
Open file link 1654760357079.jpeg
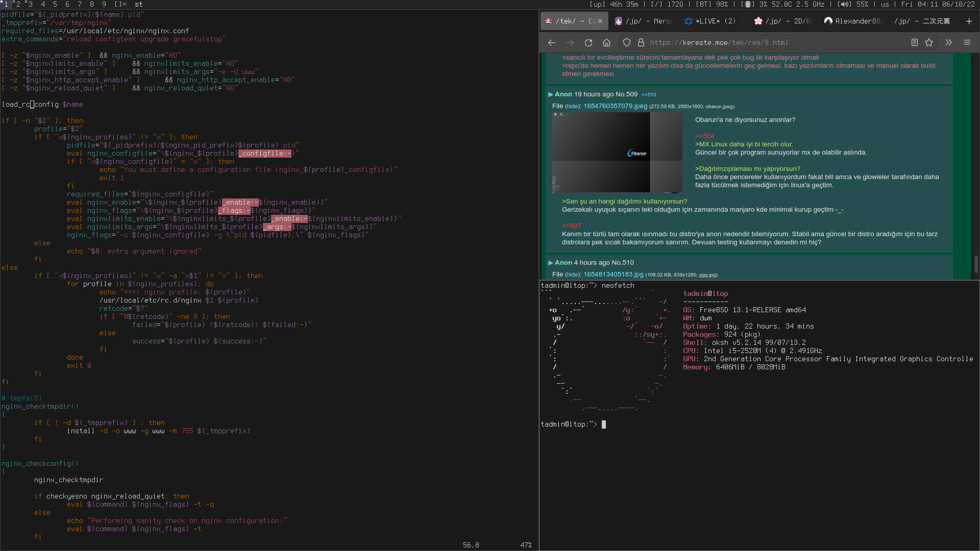pos(615,106)
